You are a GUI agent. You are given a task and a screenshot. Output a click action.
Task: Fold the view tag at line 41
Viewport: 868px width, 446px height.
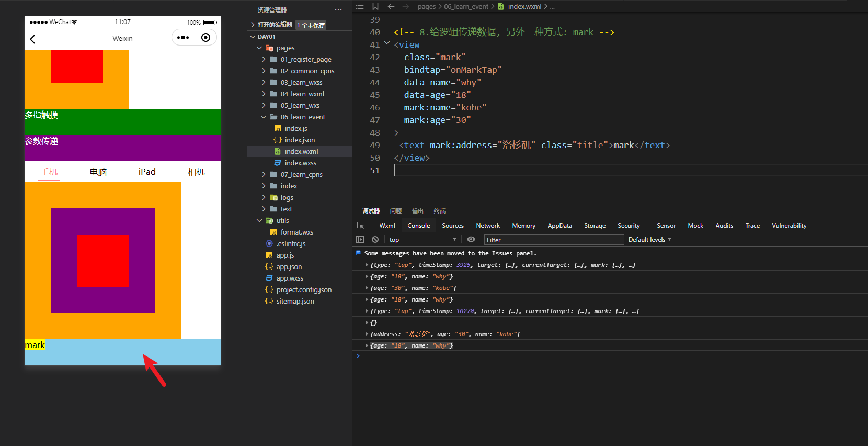(387, 43)
